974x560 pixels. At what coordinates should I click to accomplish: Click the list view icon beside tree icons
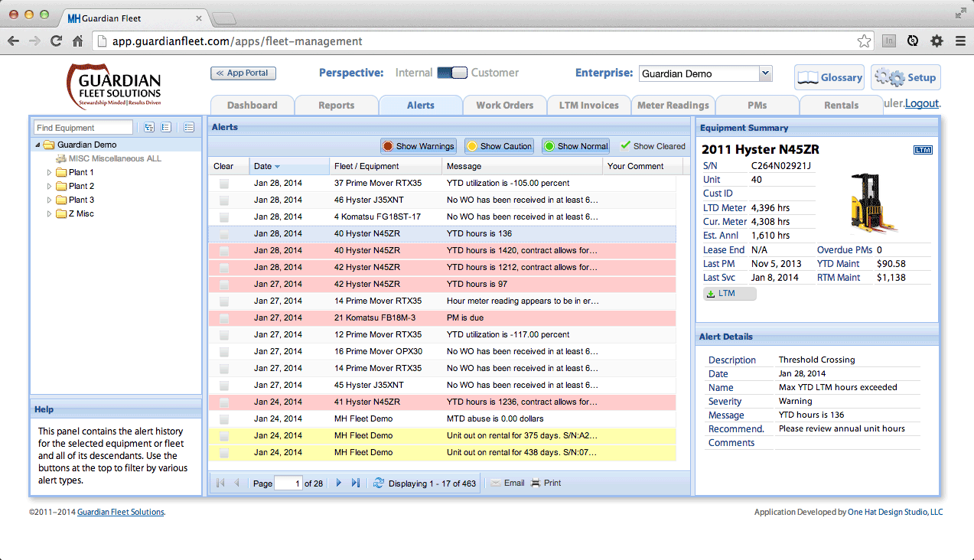coord(189,128)
